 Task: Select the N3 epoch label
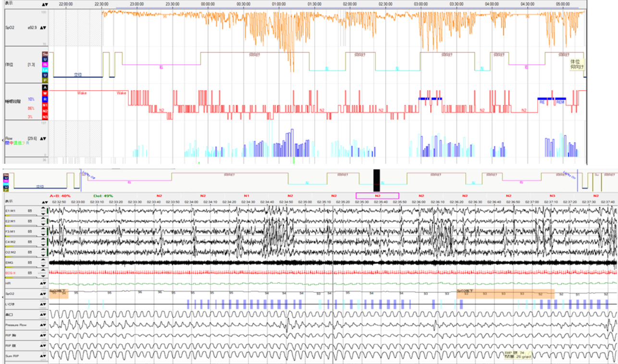point(552,195)
